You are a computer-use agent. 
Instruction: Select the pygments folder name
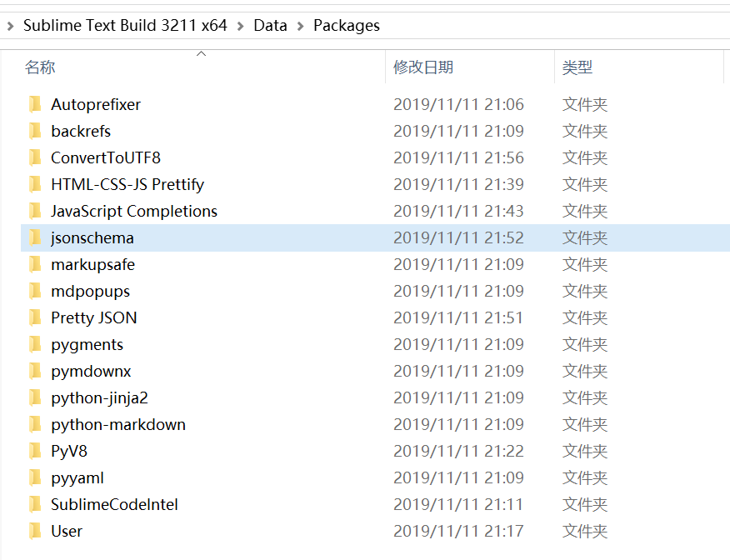(x=87, y=345)
